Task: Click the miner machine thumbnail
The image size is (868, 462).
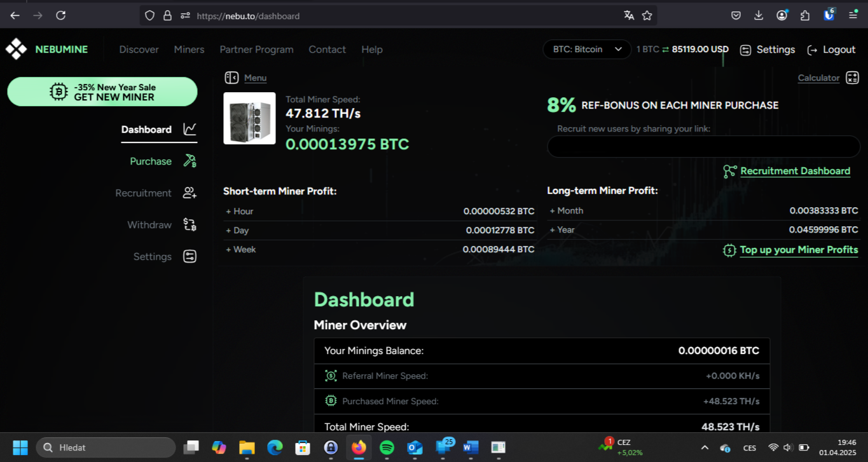Action: pyautogui.click(x=249, y=118)
